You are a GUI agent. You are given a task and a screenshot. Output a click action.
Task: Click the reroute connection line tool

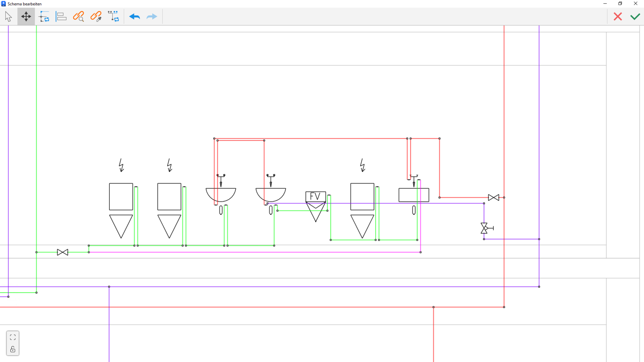pyautogui.click(x=44, y=17)
